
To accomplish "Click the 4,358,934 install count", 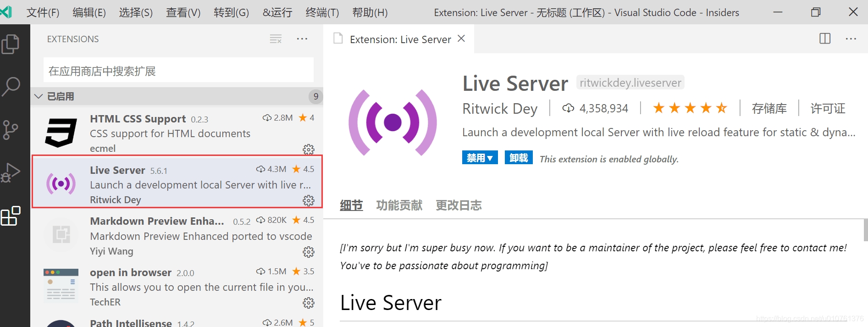I will 595,109.
